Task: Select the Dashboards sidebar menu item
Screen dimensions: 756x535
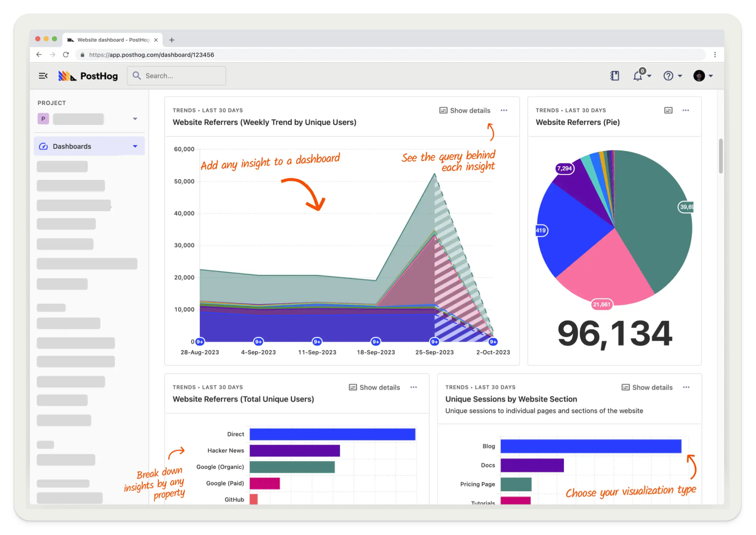Action: (x=72, y=146)
